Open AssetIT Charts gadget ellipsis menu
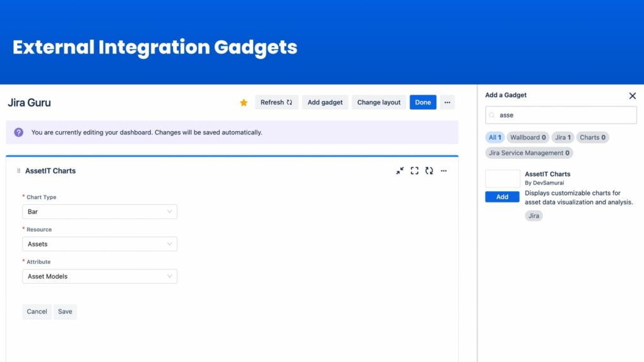 tap(444, 171)
